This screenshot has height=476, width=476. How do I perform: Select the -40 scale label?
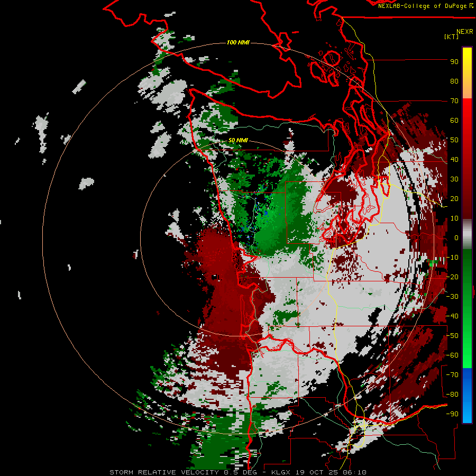pos(452,316)
